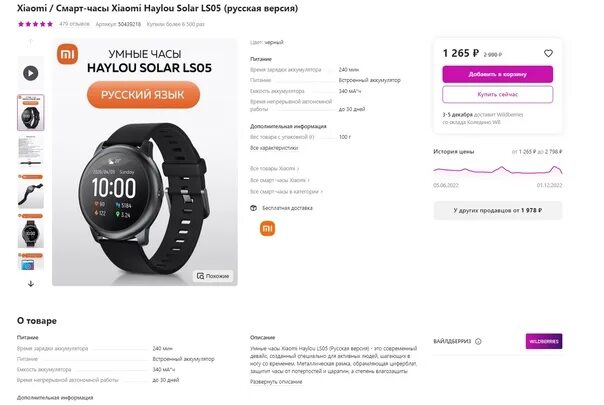Click the heart favorite icon
Viewport: 604px width, 405px height.
tap(548, 54)
